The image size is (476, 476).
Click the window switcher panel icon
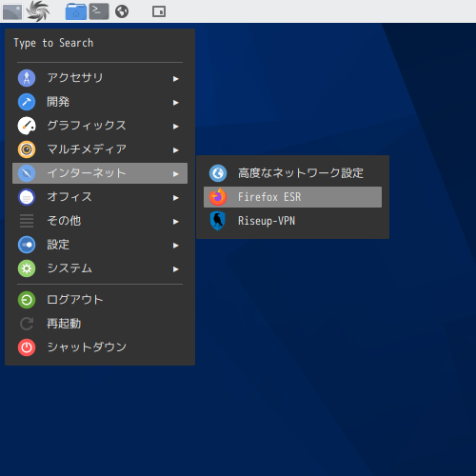[159, 11]
